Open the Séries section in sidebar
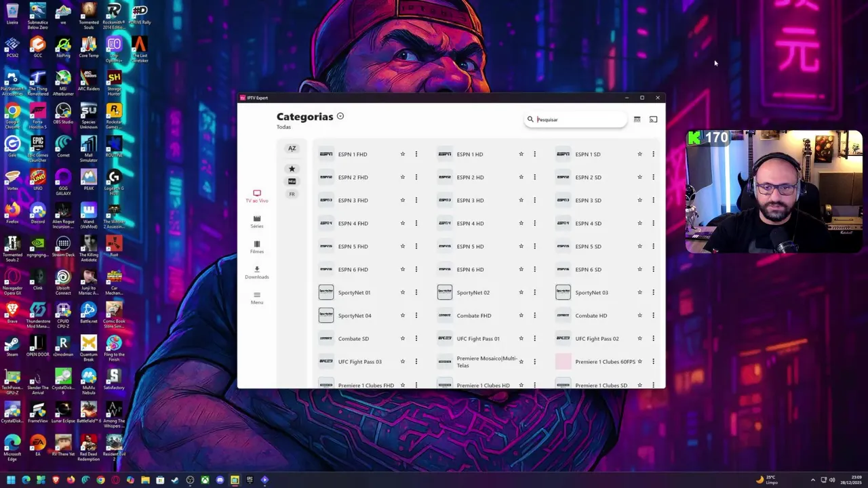Image resolution: width=868 pixels, height=488 pixels. 257,222
